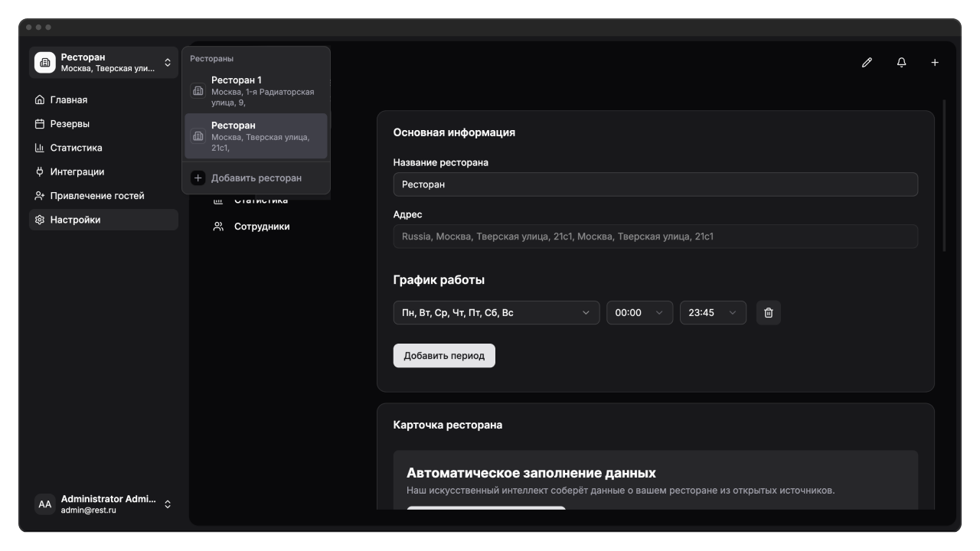Click the vertical scrollbar on right
Screen dimensions: 980x551
[x=944, y=176]
